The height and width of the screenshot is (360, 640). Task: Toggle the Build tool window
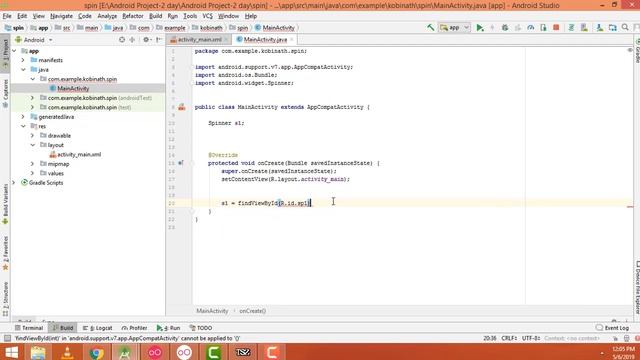63,328
